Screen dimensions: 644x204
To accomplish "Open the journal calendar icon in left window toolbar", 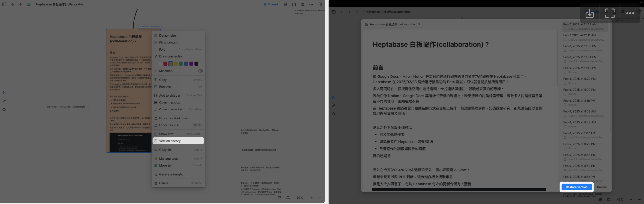I will [294, 4].
